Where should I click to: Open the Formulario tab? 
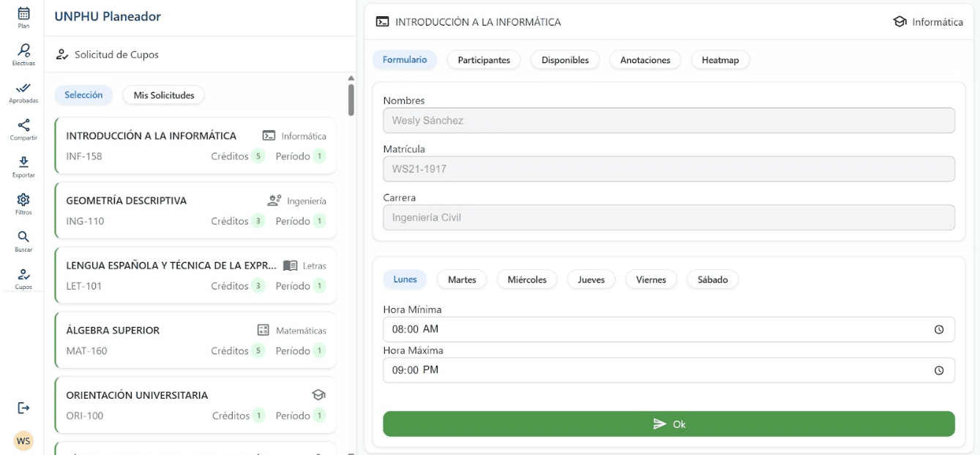point(405,60)
